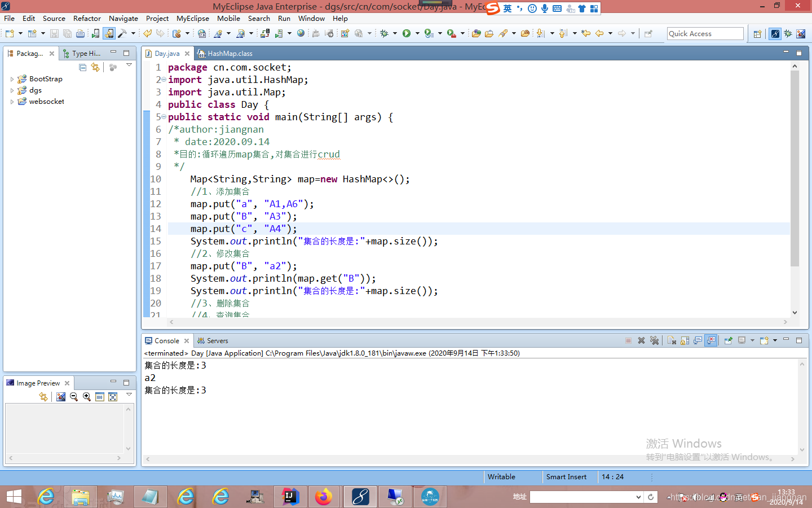Click the Pin Console icon
The width and height of the screenshot is (812, 508).
[729, 340]
